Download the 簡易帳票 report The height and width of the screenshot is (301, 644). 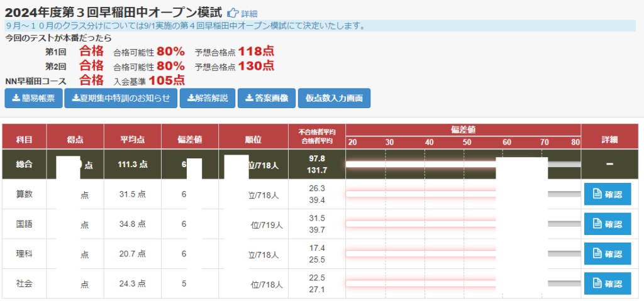(x=33, y=98)
